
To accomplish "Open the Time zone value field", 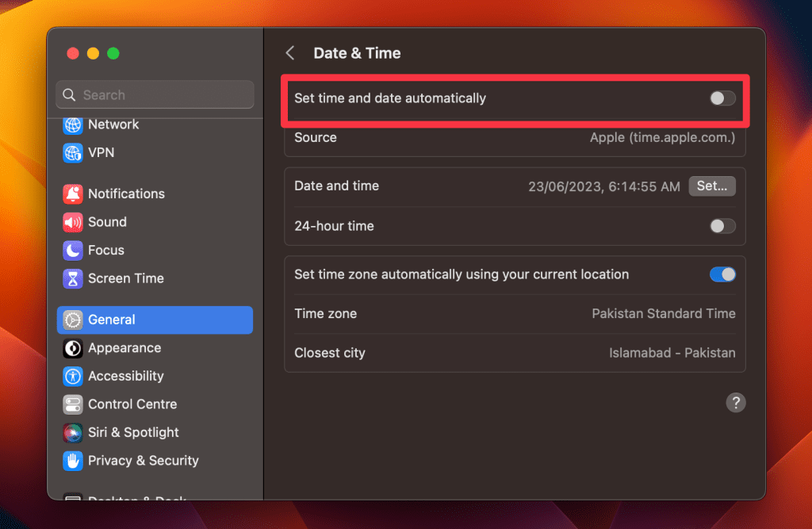I will (663, 313).
